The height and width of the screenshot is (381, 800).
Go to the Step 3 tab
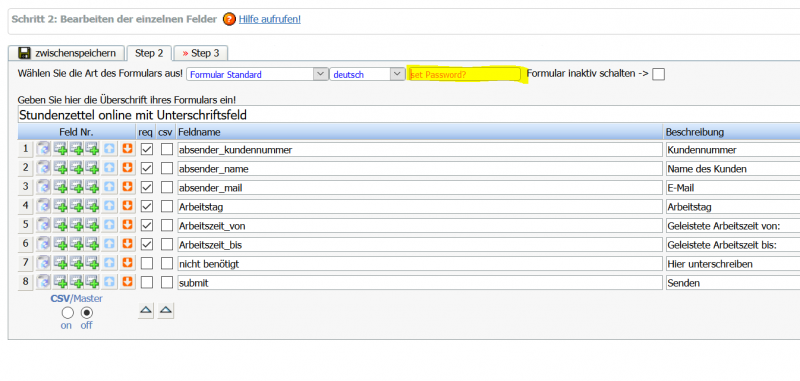[201, 53]
